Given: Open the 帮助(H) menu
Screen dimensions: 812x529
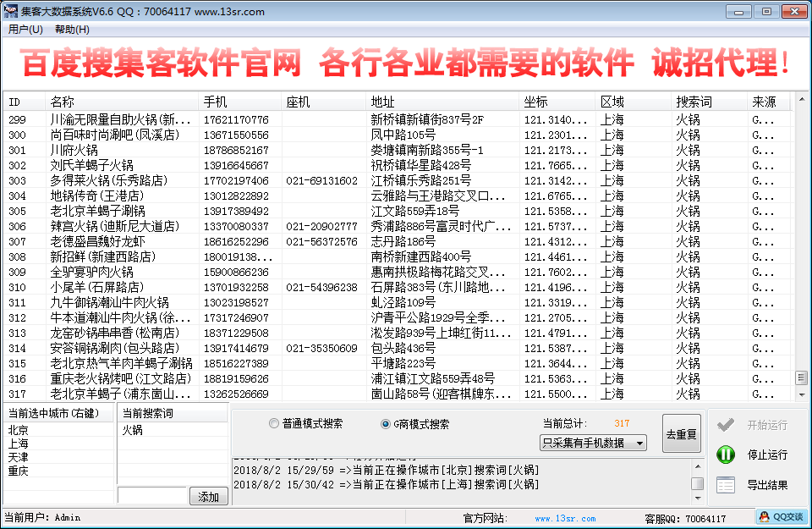Looking at the screenshot, I should point(72,30).
